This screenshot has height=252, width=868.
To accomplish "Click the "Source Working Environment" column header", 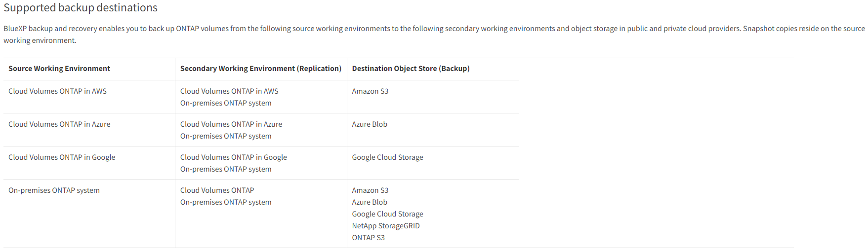I will [59, 69].
